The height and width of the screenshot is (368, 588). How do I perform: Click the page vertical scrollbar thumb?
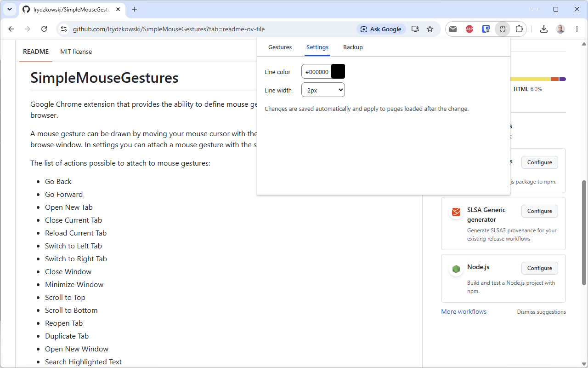[584, 232]
